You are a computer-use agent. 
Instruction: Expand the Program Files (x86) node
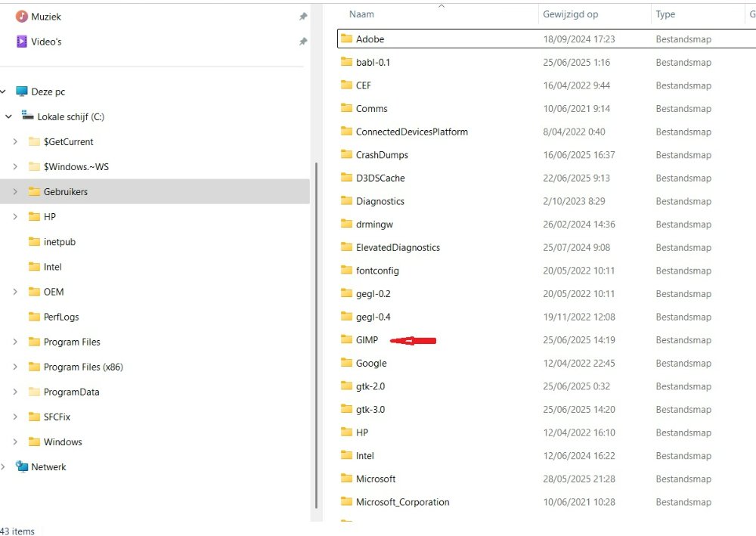[15, 367]
